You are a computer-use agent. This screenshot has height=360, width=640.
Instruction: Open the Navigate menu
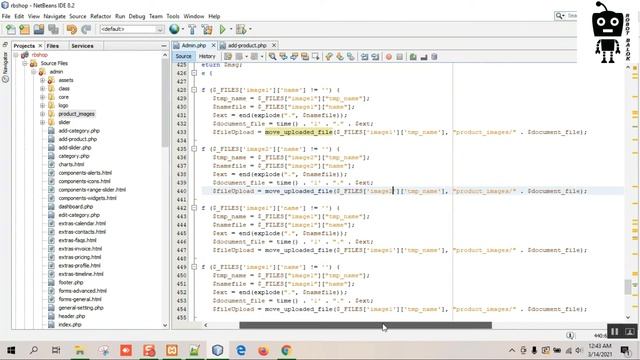pos(54,16)
